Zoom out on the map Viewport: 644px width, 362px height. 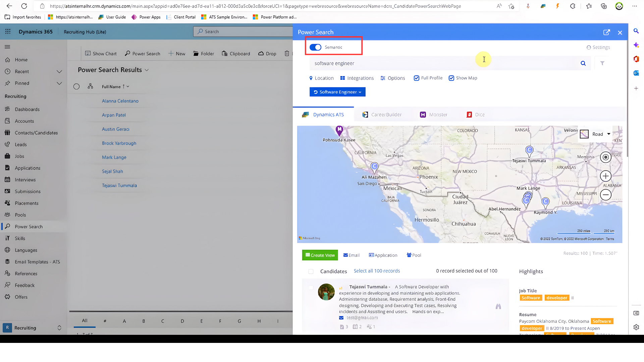605,195
